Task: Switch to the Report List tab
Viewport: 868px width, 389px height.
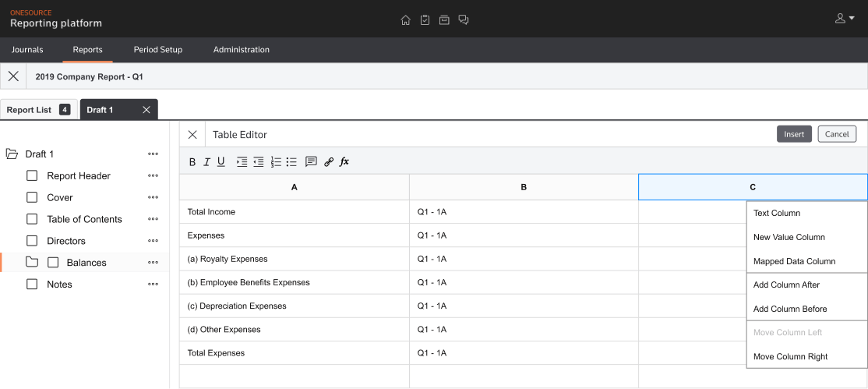Action: pyautogui.click(x=29, y=110)
